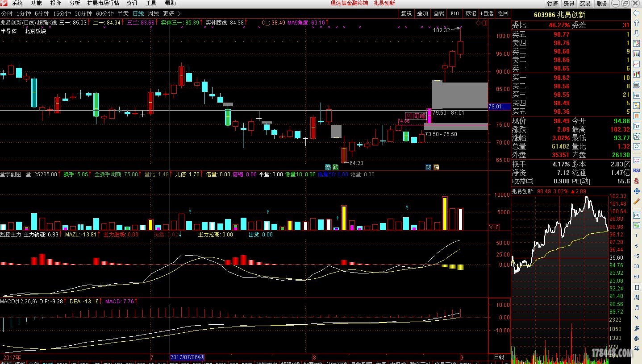Switch to 半天 chart tab
This screenshot has height=364, width=642.
[123, 13]
